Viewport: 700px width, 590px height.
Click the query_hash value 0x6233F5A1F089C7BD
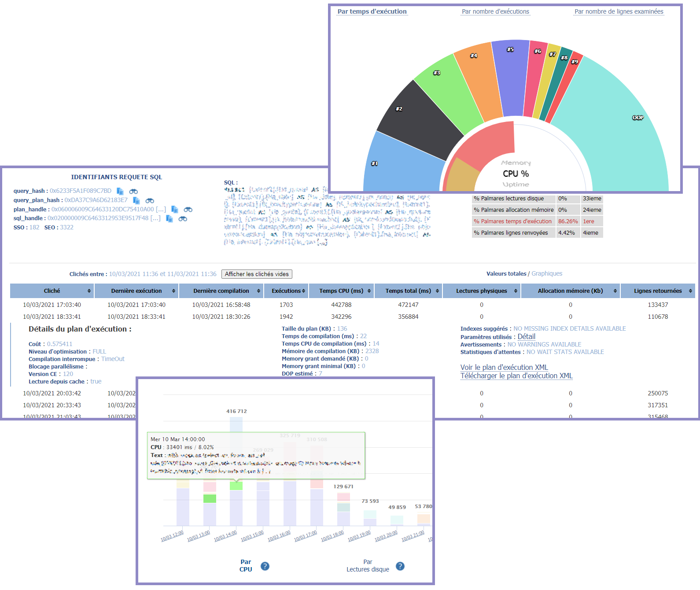[81, 191]
